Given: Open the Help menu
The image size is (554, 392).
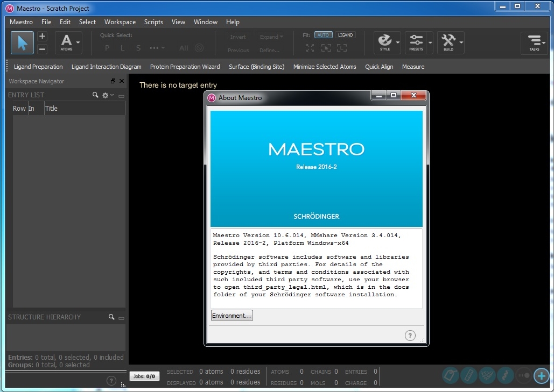Looking at the screenshot, I should click(233, 22).
